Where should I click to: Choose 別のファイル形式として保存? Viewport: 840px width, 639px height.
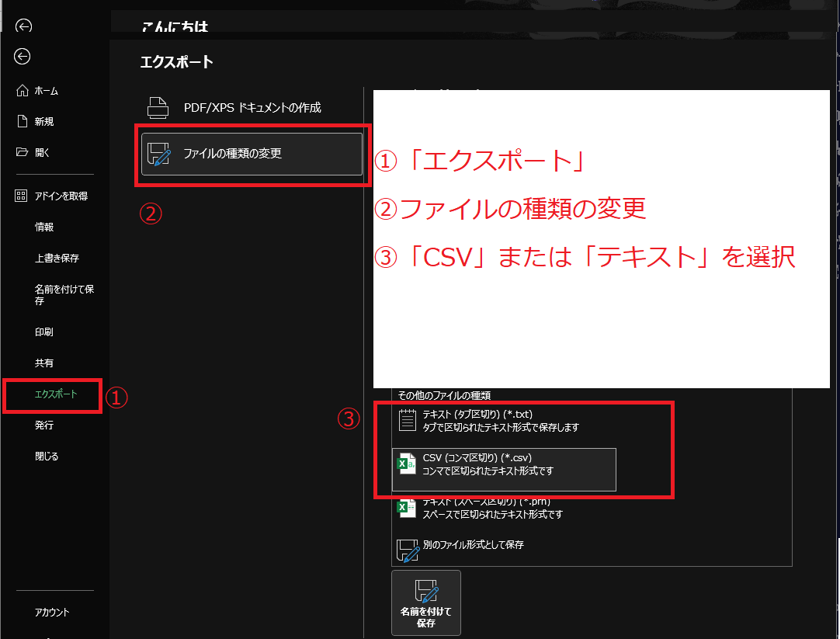point(504,550)
